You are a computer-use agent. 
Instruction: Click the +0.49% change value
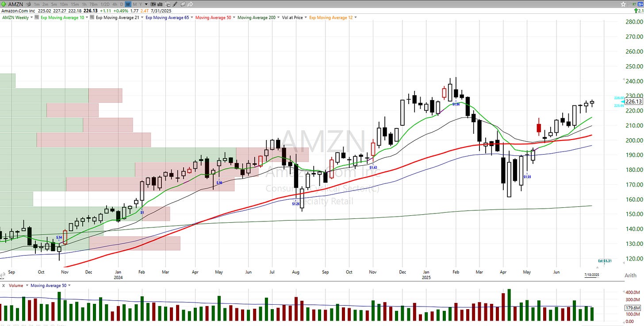tap(121, 11)
